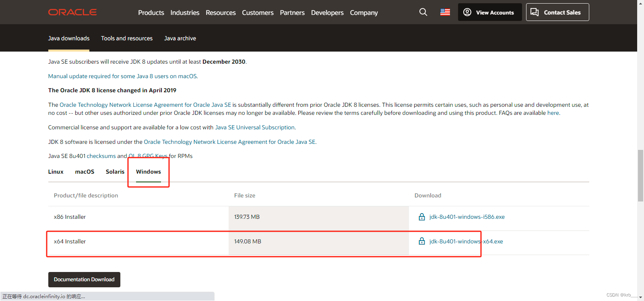Image resolution: width=644 pixels, height=301 pixels.
Task: Click lock icon beside jdk-8u401-windows-x64.exe
Action: point(422,241)
